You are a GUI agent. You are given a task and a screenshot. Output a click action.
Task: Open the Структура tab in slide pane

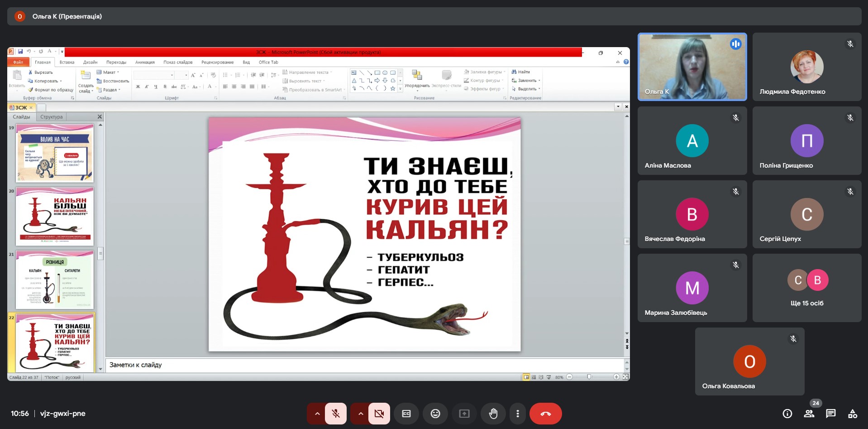(x=51, y=117)
